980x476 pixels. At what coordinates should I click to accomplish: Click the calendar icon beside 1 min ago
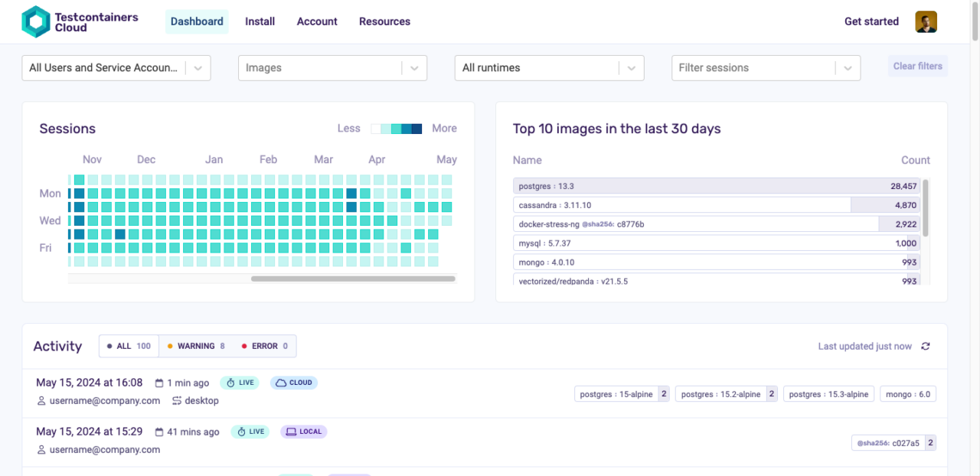click(158, 383)
